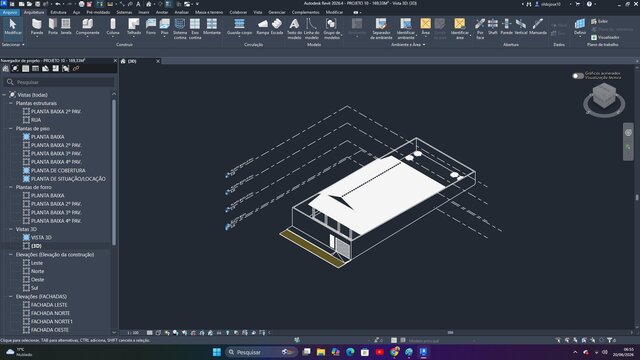This screenshot has height=360, width=640.
Task: Switch to the Colaborar ribbon tab
Action: point(238,12)
